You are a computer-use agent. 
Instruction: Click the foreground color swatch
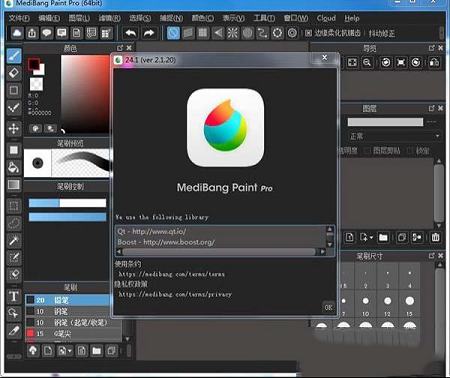click(x=33, y=64)
